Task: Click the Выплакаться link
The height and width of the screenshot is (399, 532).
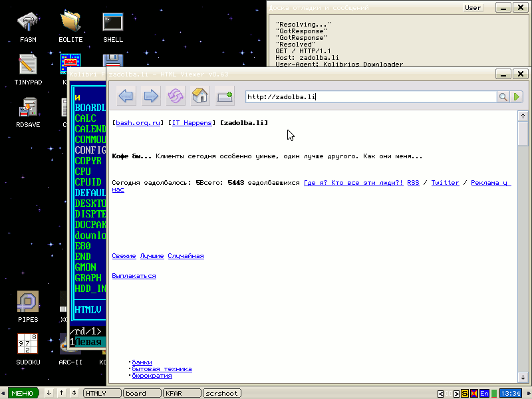Action: [x=134, y=276]
